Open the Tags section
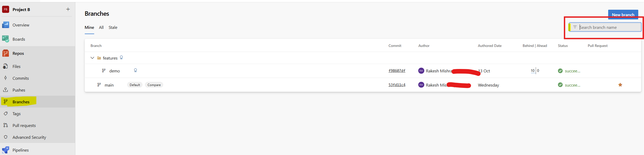Screen dimensions: 644x155 tap(16, 113)
